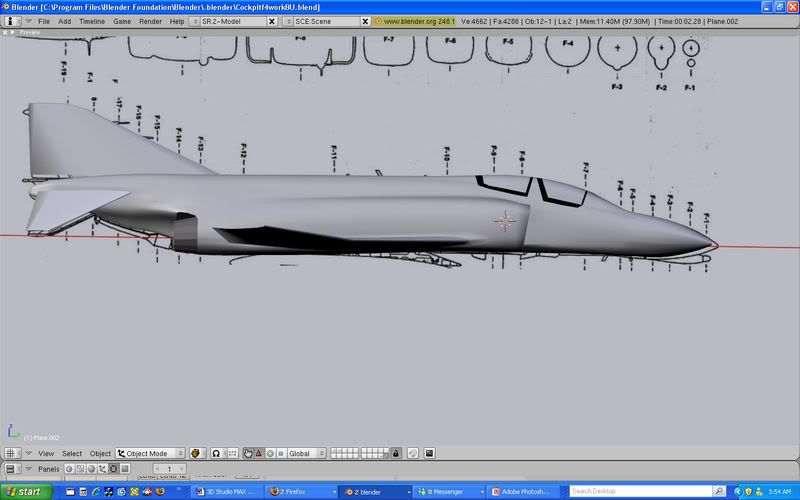Viewport: 800px width, 500px height.
Task: Enable the scale manipulator square
Action: [x=281, y=453]
